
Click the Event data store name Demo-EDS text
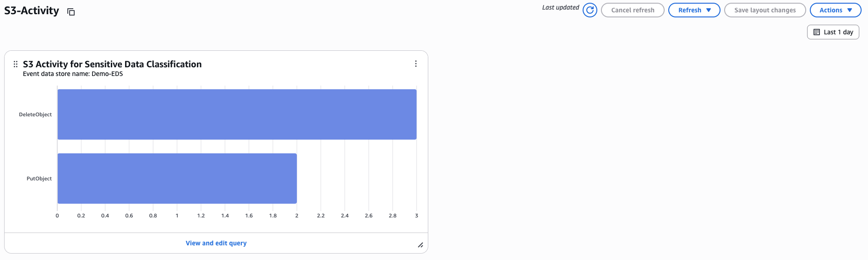click(x=73, y=74)
